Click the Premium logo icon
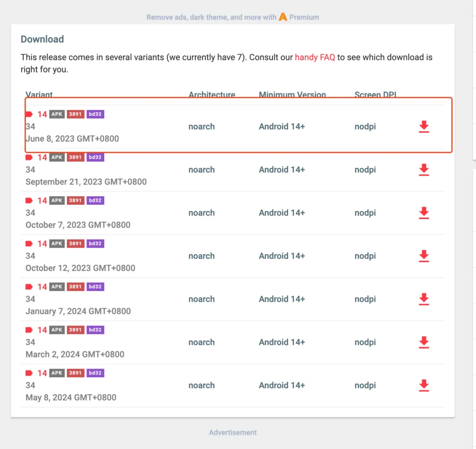This screenshot has width=476, height=449. point(283,17)
